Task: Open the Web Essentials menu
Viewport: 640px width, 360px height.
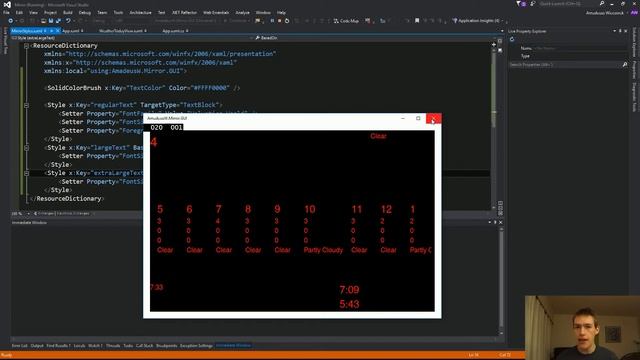Action: [216, 13]
